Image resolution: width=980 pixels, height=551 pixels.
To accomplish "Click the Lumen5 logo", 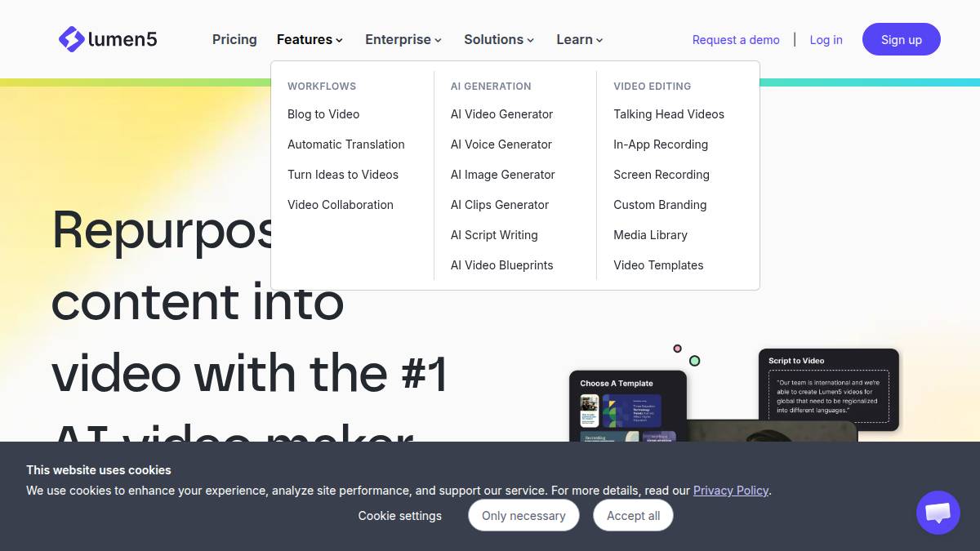I will [x=108, y=39].
